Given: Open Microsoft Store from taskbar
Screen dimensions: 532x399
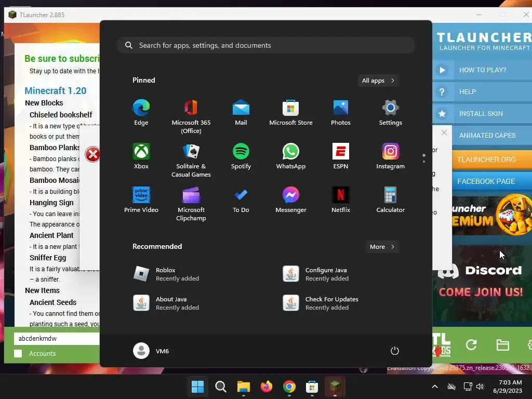Looking at the screenshot, I should [312, 387].
